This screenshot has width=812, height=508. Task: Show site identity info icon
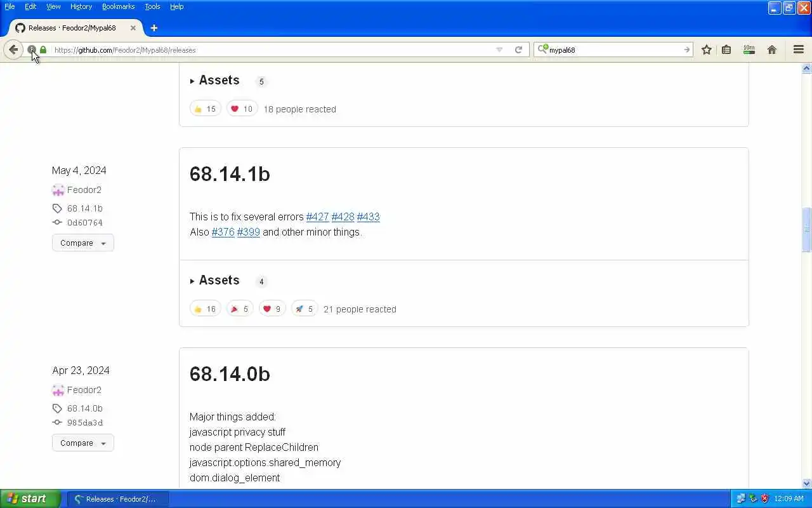coord(32,50)
